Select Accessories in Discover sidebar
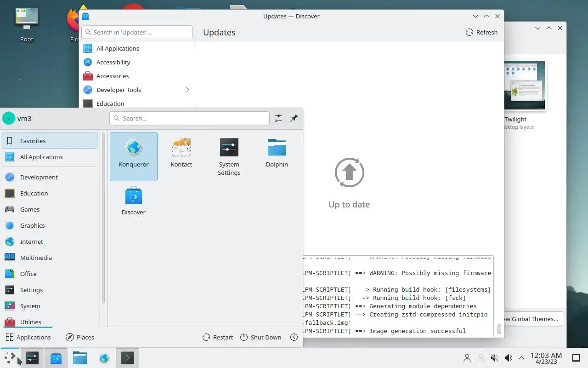The width and height of the screenshot is (588, 368). (x=137, y=76)
